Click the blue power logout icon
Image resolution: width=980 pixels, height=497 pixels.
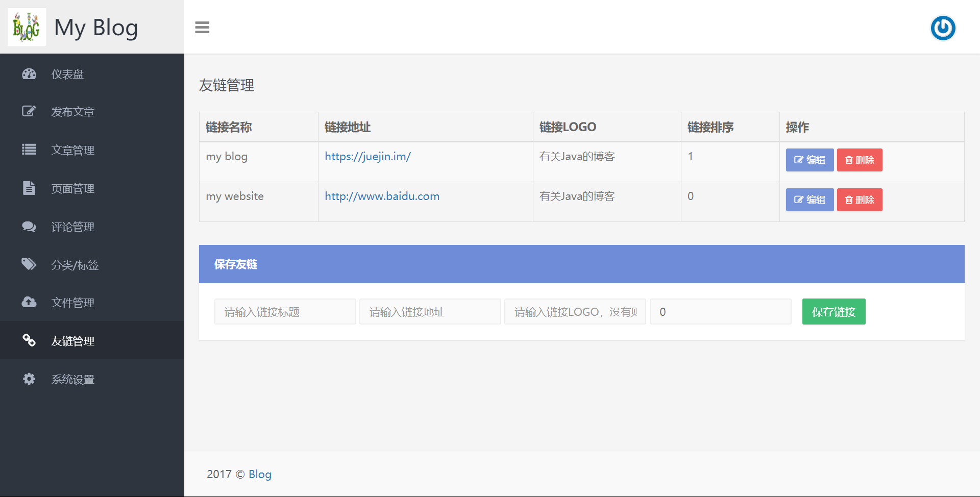(x=943, y=28)
